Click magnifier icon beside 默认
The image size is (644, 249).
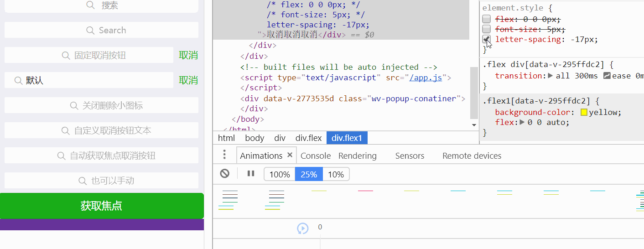pos(19,80)
